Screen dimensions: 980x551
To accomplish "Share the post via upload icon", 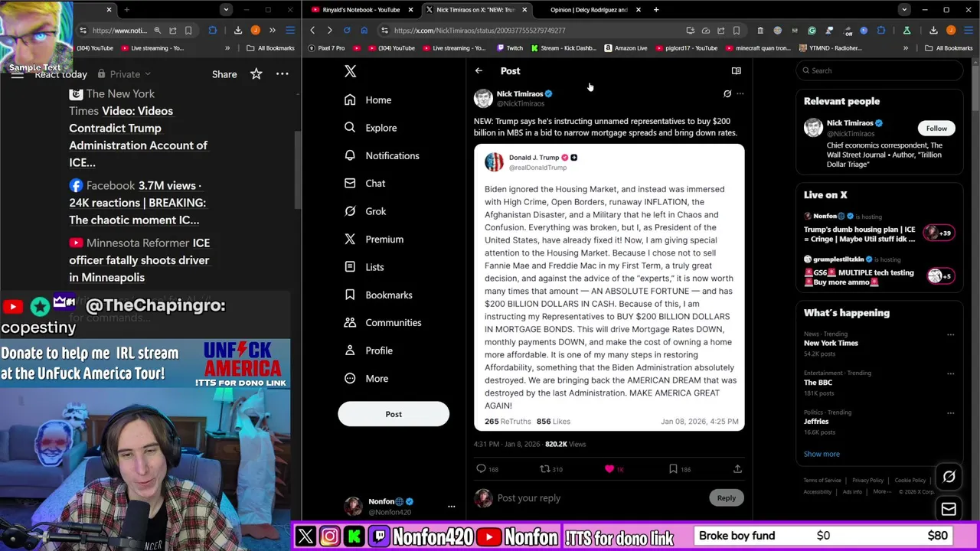I will click(x=737, y=468).
